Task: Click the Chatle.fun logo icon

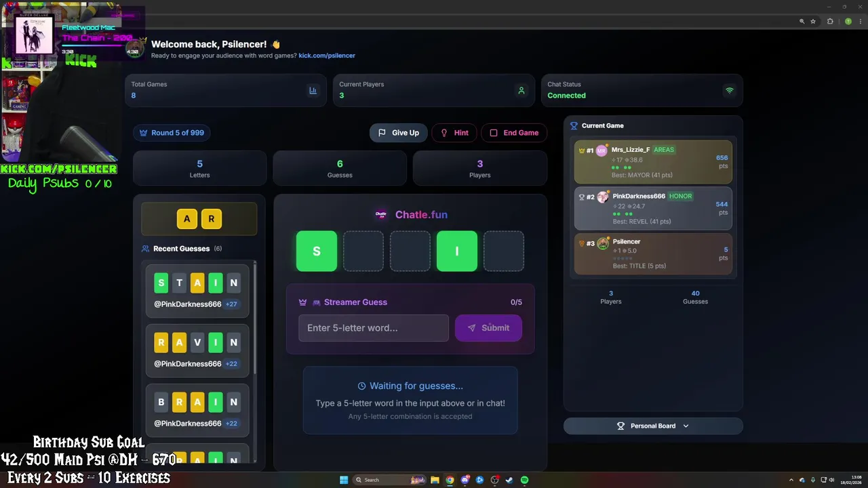Action: [381, 215]
